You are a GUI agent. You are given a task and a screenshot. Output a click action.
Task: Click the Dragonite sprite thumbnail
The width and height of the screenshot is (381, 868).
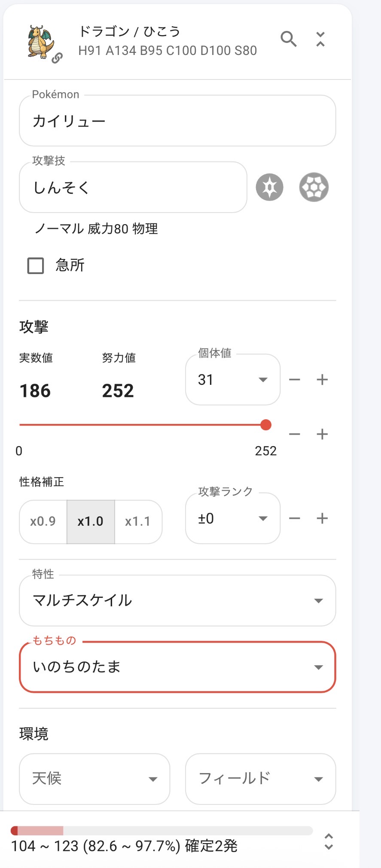41,42
